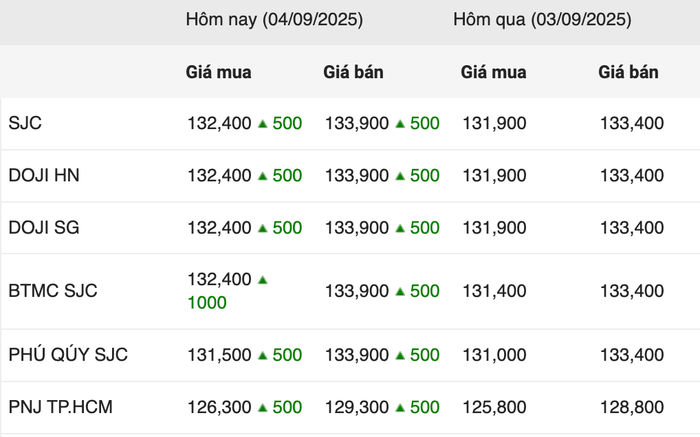Click today's Giá mua column header
This screenshot has width=700, height=437.
(218, 72)
